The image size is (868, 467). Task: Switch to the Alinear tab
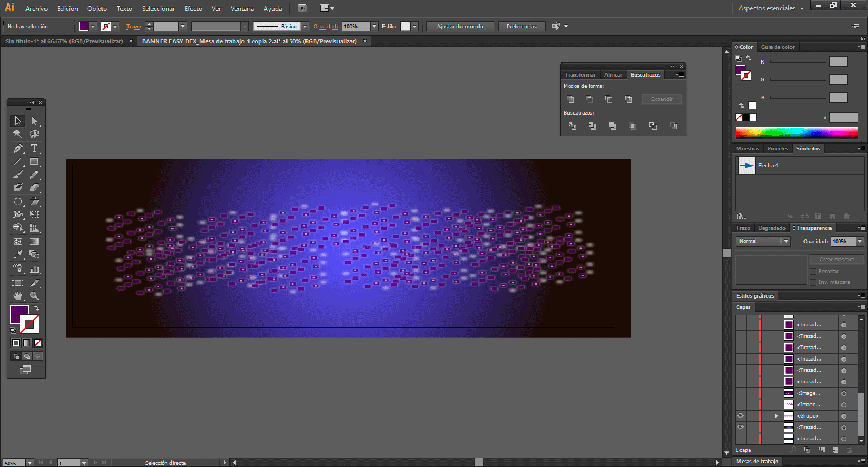613,74
